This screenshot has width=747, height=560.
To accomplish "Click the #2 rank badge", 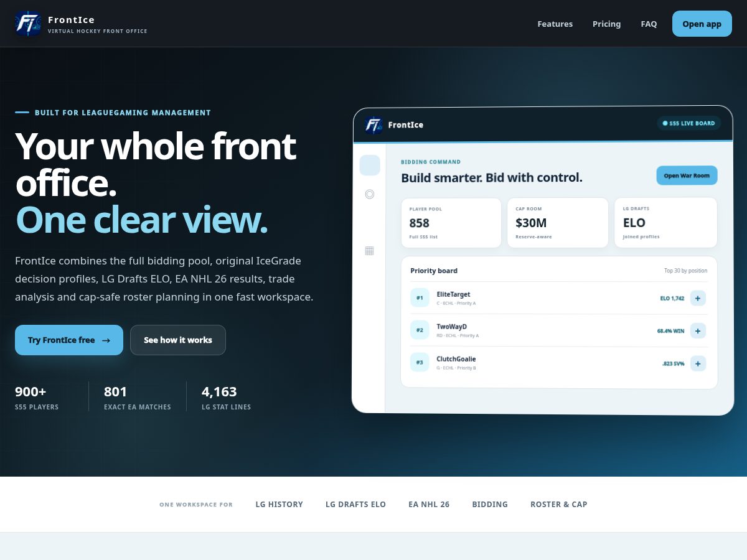I will click(x=420, y=330).
